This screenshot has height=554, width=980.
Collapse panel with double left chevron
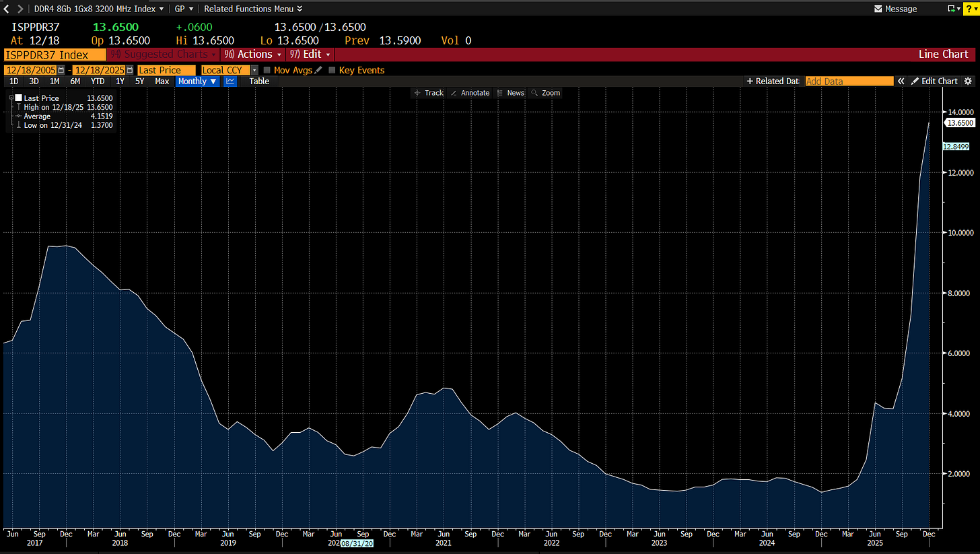pos(900,81)
